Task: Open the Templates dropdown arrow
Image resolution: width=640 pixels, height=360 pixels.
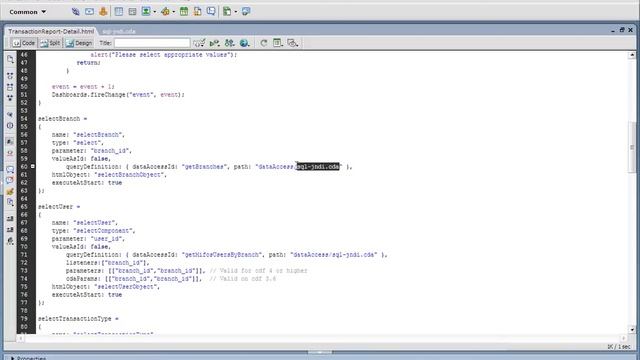Action: pyautogui.click(x=236, y=12)
